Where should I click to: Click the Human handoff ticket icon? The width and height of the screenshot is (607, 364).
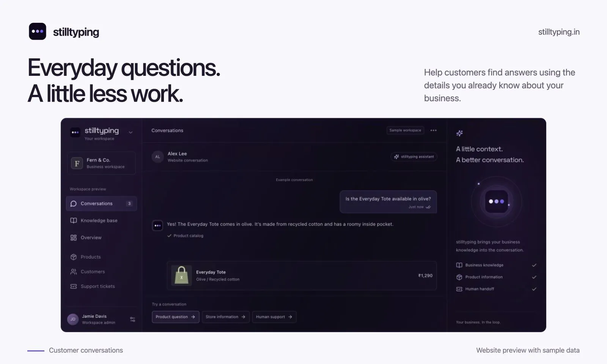pos(459,289)
